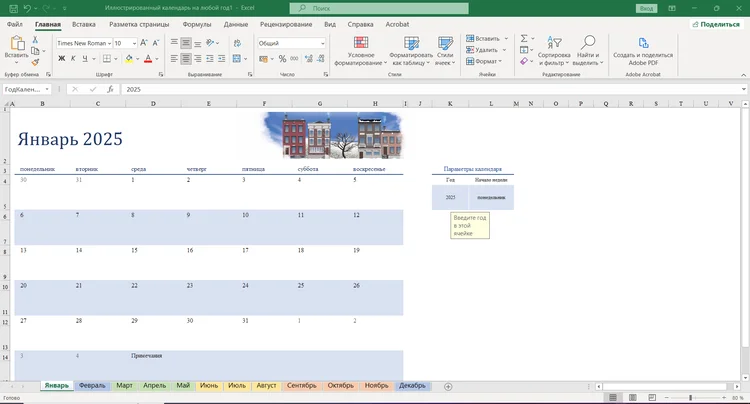
Task: Click the decrease decimal icon
Action: tap(320, 59)
